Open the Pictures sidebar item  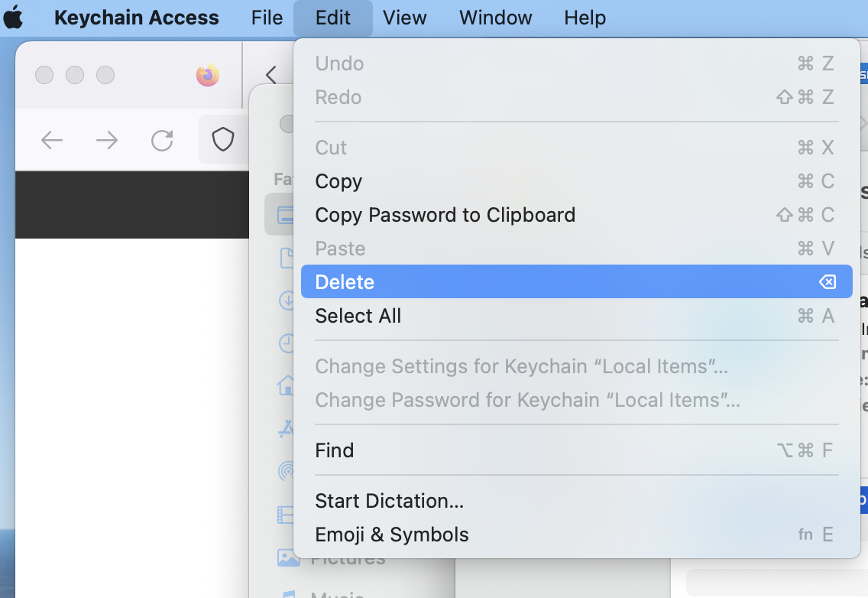287,557
